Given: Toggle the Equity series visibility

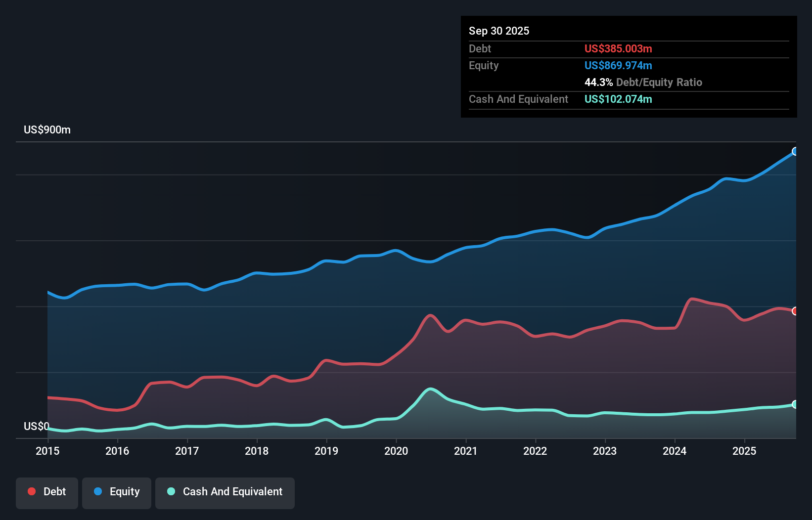Looking at the screenshot, I should [x=116, y=491].
